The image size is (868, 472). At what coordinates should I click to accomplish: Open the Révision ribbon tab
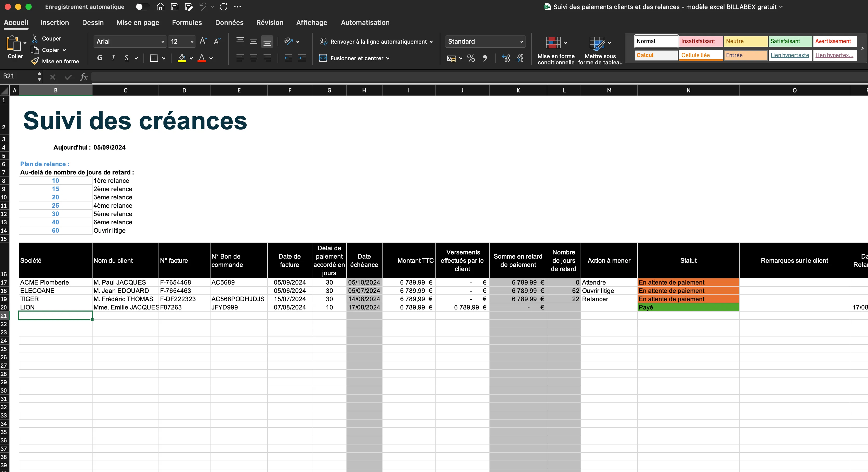point(269,22)
